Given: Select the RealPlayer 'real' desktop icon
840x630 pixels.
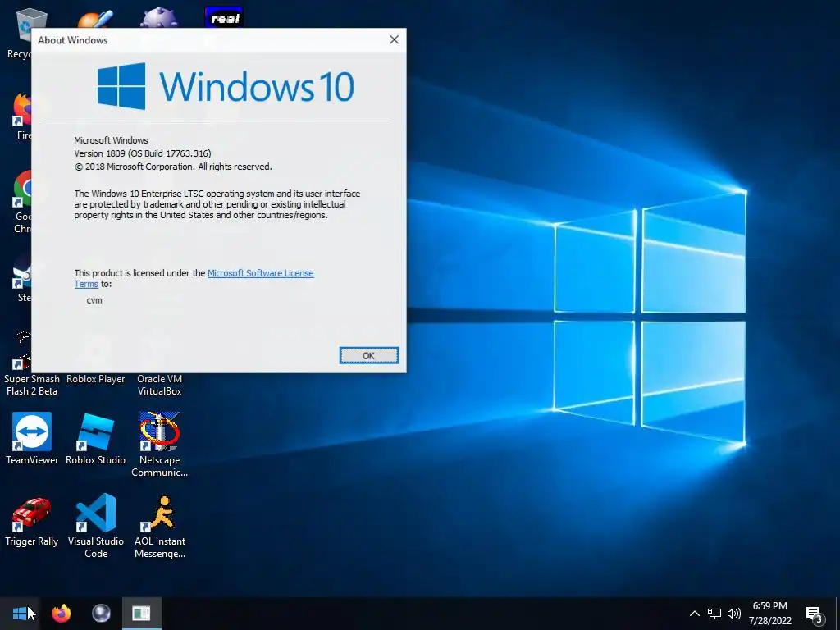Looking at the screenshot, I should click(224, 17).
